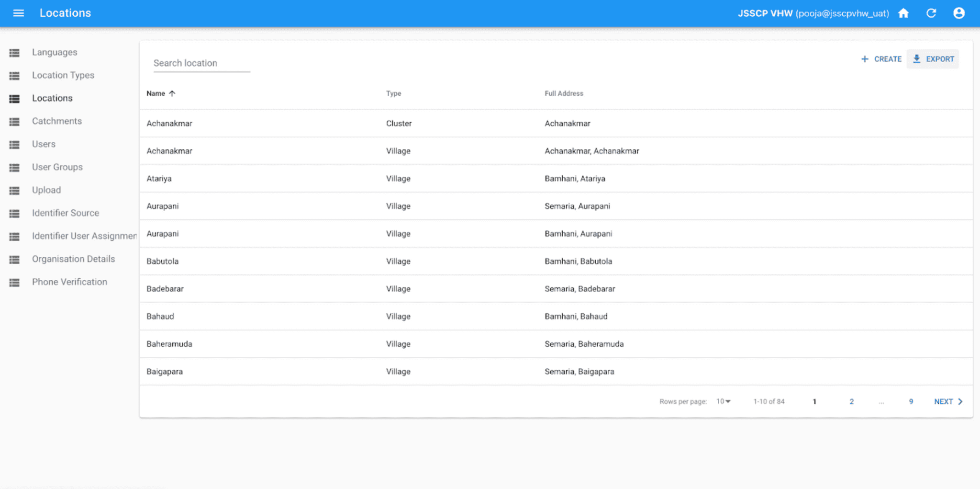Open the user account profile icon

(x=959, y=13)
